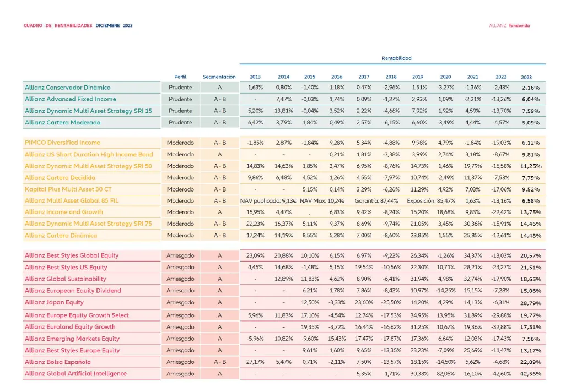
Task: Click the Rentabilidad heading above the years
Action: coord(396,58)
